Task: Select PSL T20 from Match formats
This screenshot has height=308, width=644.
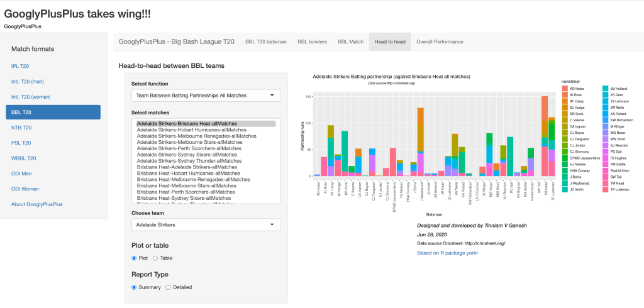Action: (21, 143)
